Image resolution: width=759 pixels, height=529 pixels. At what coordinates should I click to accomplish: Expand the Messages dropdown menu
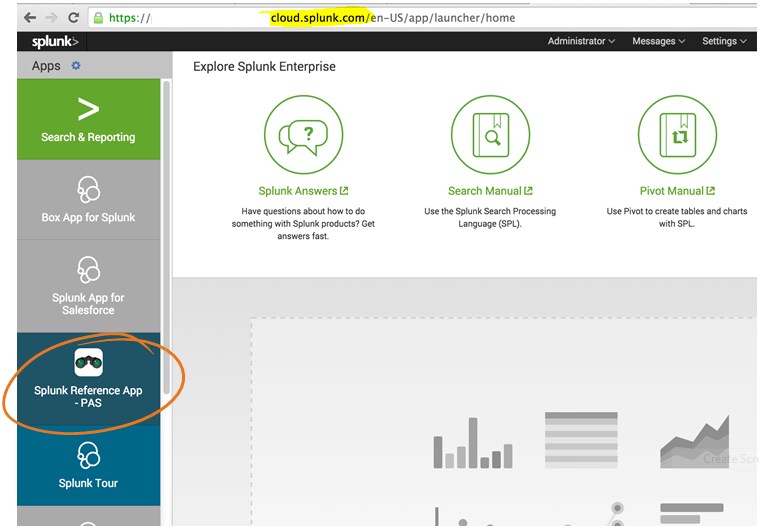pyautogui.click(x=658, y=41)
